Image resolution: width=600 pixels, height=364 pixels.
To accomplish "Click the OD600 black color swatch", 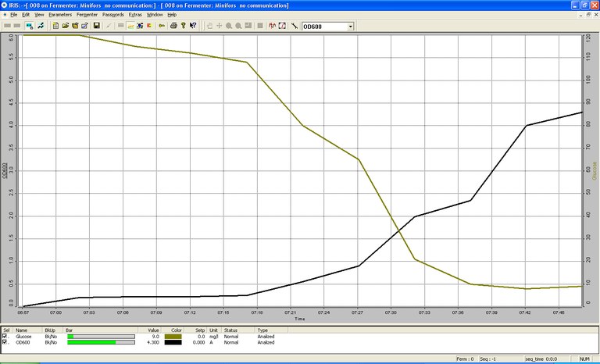I will click(173, 342).
